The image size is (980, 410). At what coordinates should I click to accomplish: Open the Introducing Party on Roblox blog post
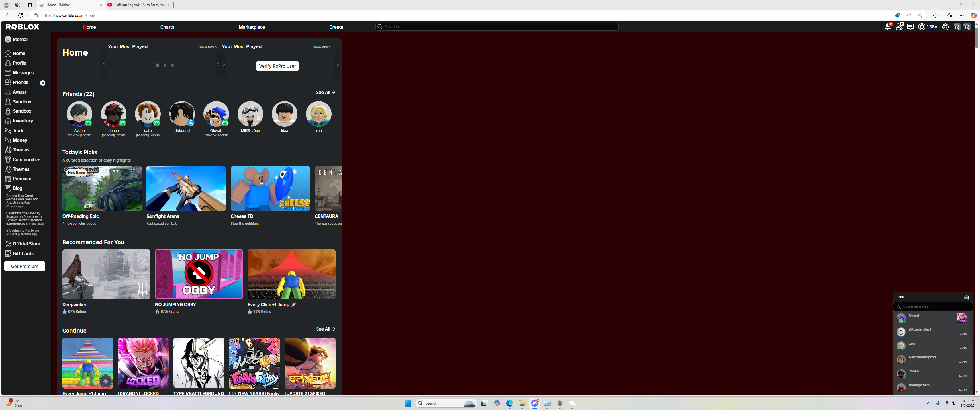point(23,232)
